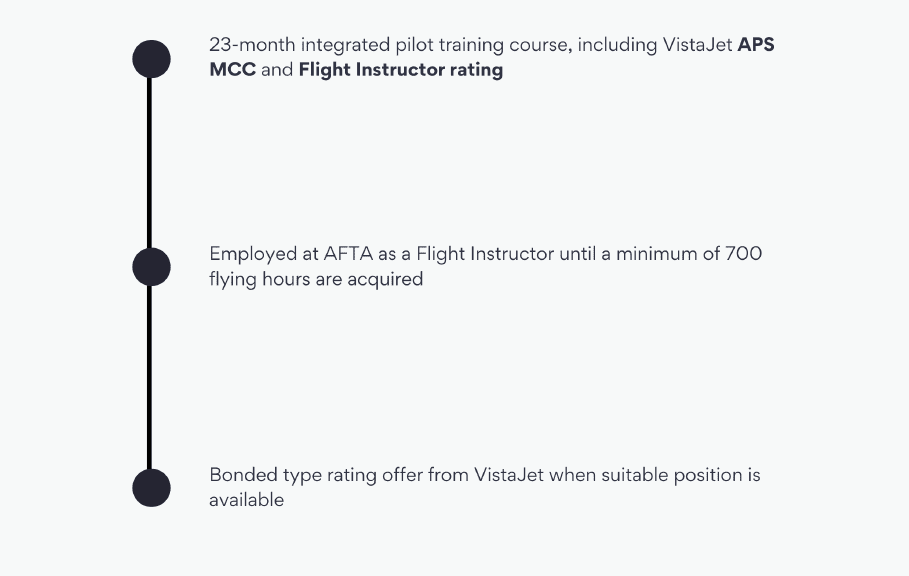Click VistaJet in the bonded offer paragraph
This screenshot has height=576, width=909.
509,475
